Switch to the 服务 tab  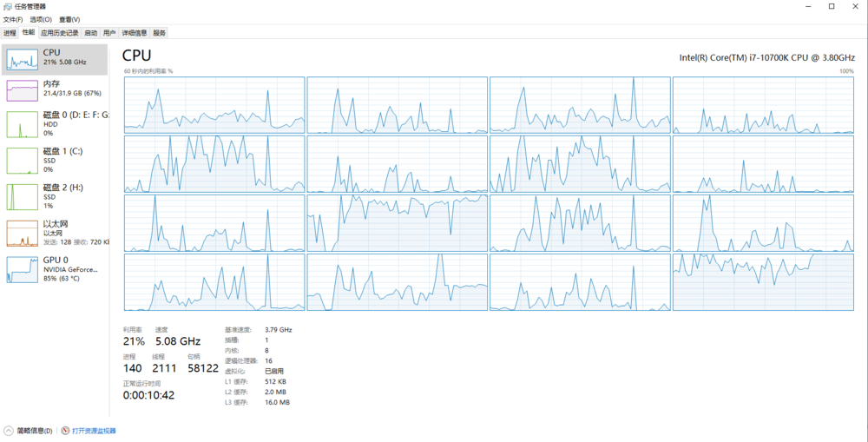click(160, 33)
